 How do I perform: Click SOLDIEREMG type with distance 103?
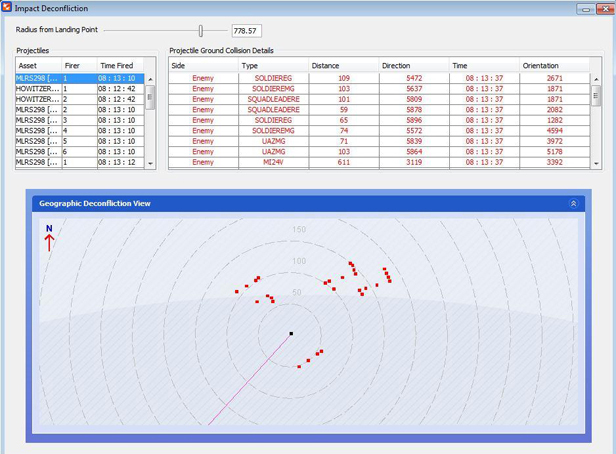point(273,89)
